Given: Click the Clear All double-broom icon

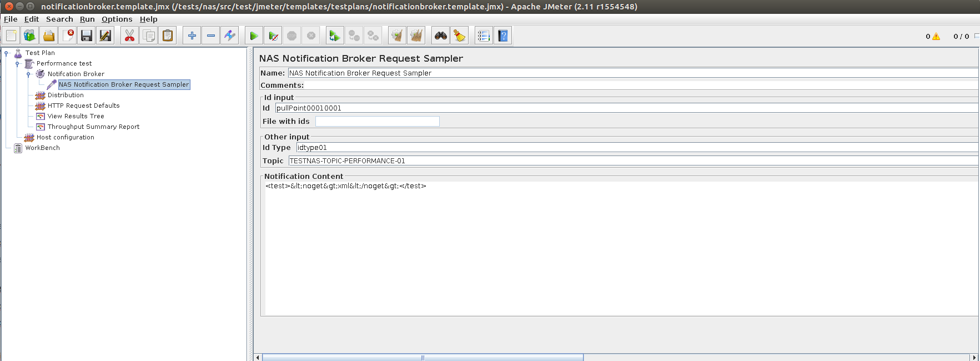Looking at the screenshot, I should pyautogui.click(x=416, y=36).
